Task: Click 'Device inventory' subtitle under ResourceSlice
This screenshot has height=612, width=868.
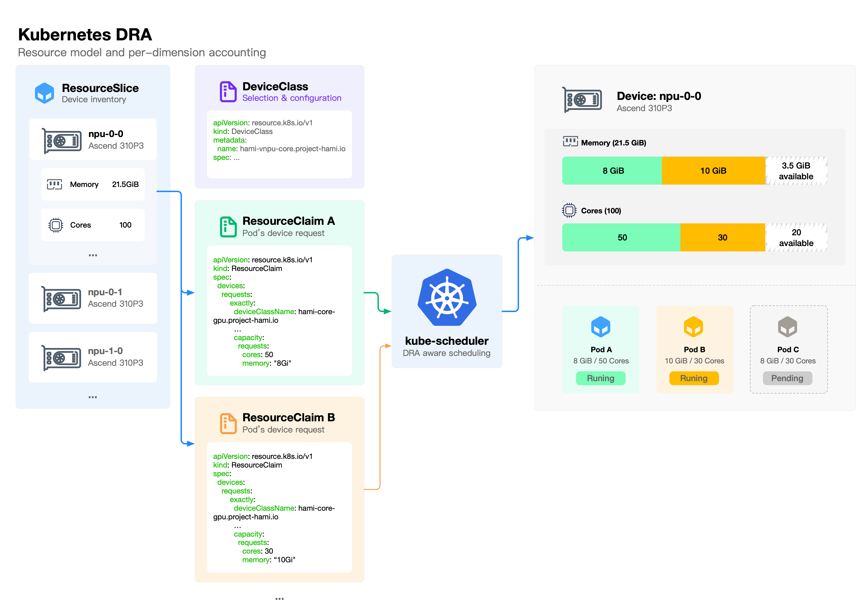Action: (x=94, y=99)
